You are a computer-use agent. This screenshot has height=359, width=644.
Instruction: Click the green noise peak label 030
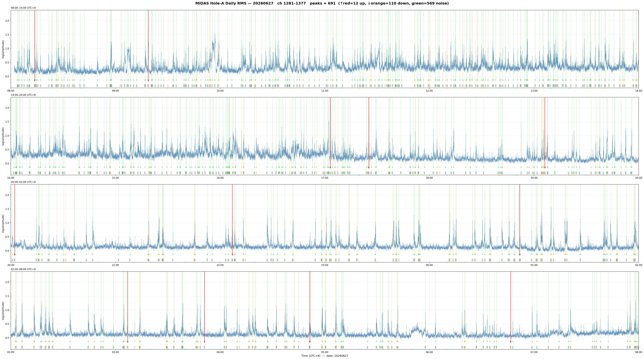pos(97,86)
